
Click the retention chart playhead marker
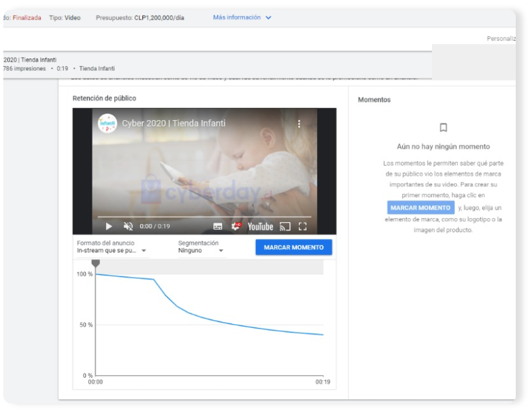pos(95,263)
